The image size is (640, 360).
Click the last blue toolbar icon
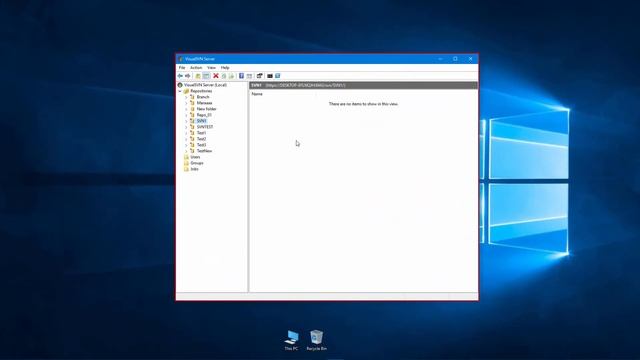click(x=278, y=76)
